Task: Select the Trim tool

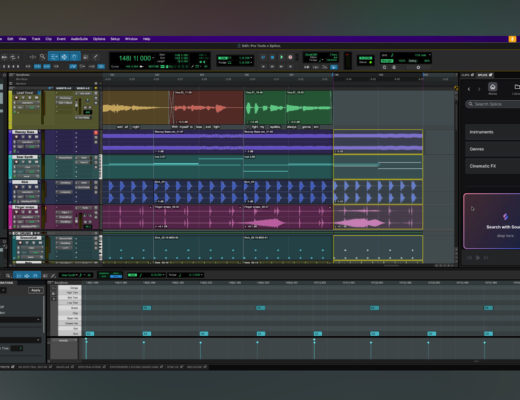Action: coord(53,57)
